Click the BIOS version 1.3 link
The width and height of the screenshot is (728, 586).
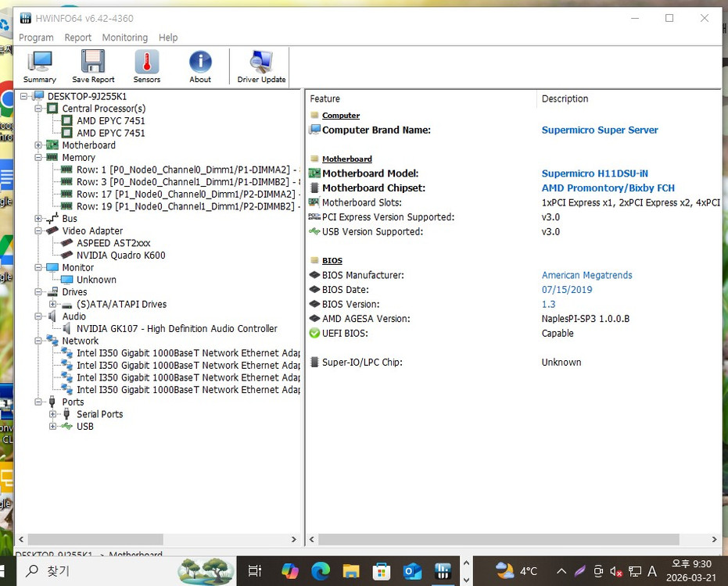[548, 305]
